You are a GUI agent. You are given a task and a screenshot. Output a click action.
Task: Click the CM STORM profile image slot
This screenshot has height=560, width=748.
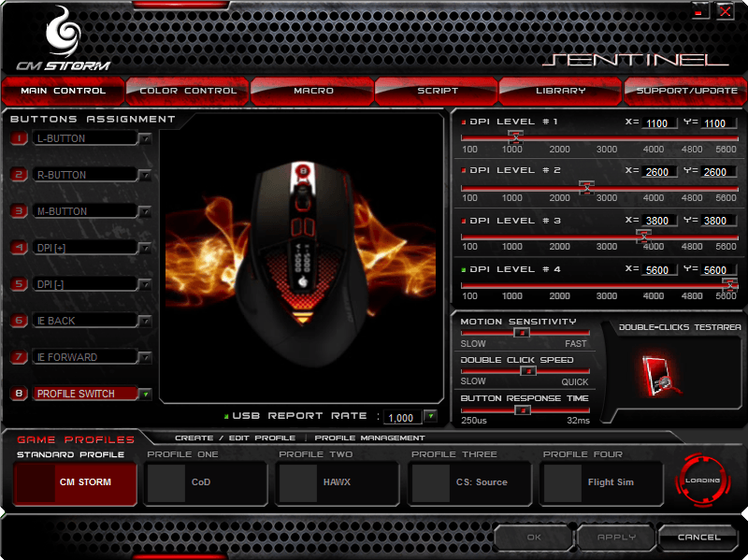pyautogui.click(x=35, y=482)
